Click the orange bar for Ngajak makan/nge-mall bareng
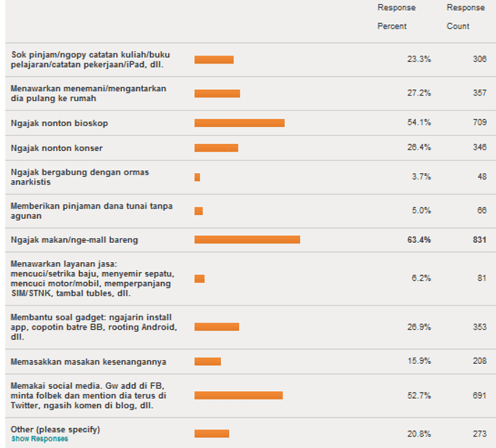496x448 pixels. [x=247, y=239]
